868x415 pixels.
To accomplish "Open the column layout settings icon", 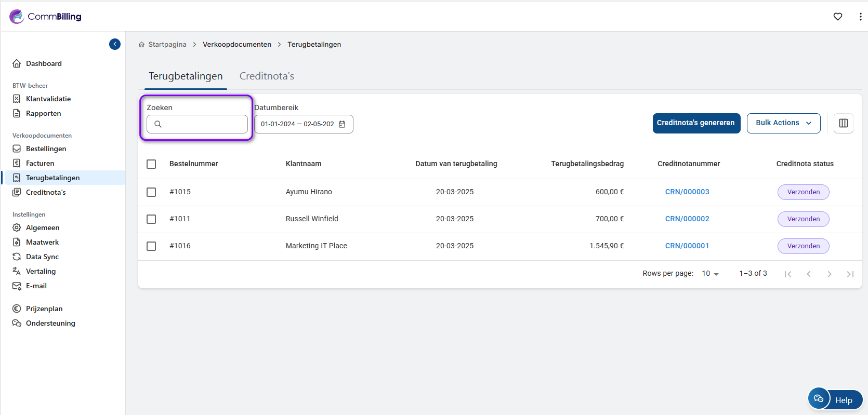I will 843,123.
